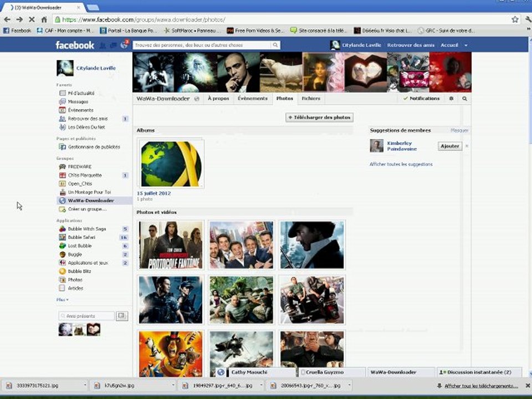Image resolution: width=532 pixels, height=399 pixels.
Task: Click in the Facebook search field
Action: [202, 45]
